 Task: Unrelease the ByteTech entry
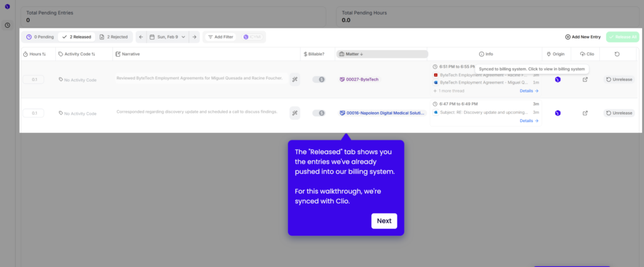(x=619, y=79)
